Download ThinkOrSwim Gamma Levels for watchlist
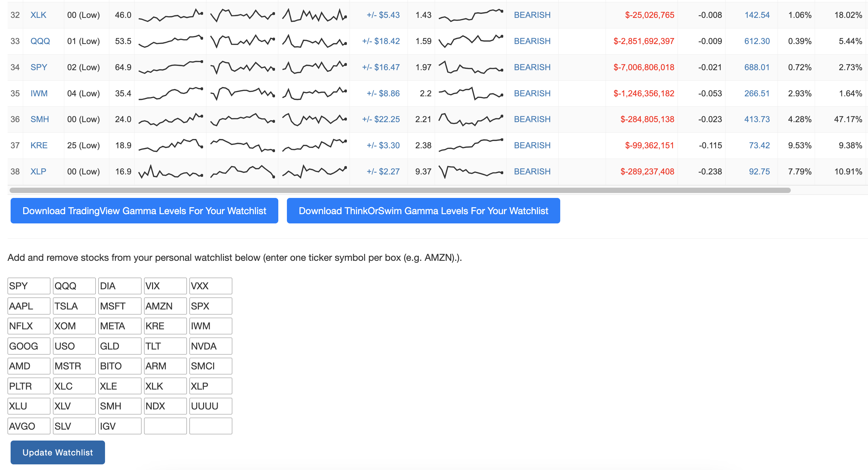Viewport: 868px width, 470px height. [x=423, y=211]
